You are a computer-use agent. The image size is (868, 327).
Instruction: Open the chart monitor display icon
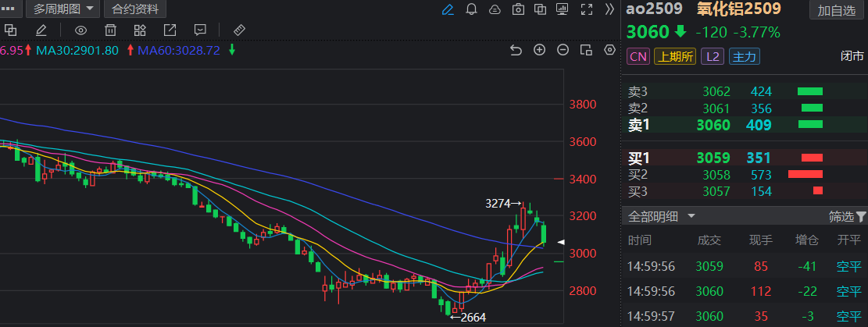(563, 9)
